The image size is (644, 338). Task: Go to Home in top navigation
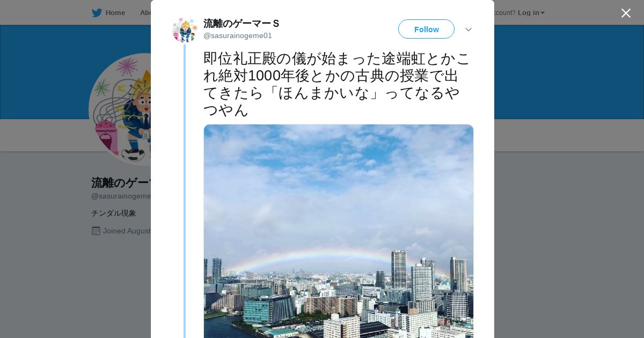coord(115,12)
